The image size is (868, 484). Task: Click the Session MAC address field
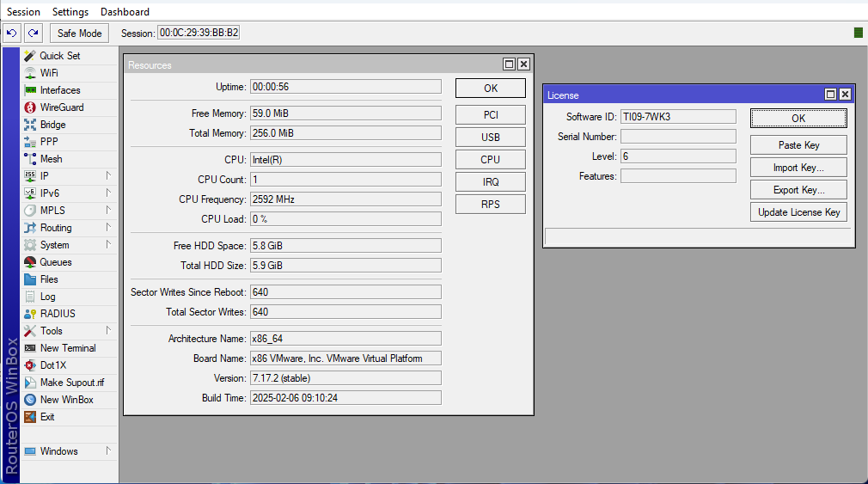click(x=199, y=33)
